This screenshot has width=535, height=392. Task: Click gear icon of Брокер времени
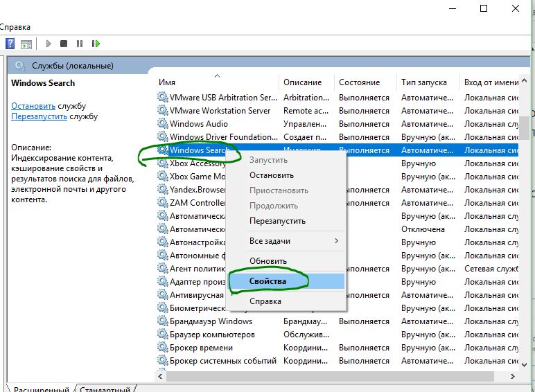pos(162,348)
